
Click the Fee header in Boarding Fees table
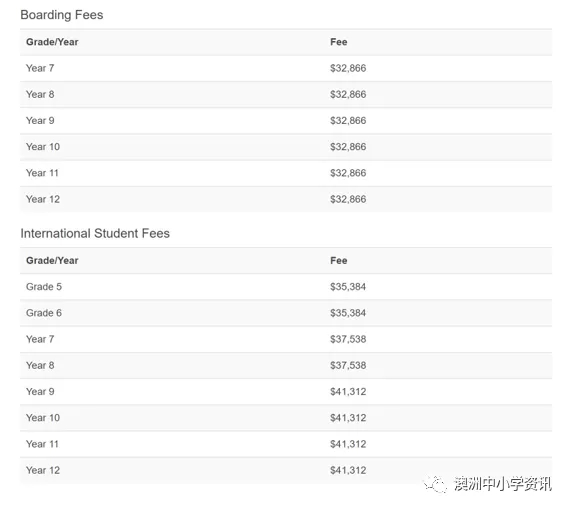(x=339, y=42)
